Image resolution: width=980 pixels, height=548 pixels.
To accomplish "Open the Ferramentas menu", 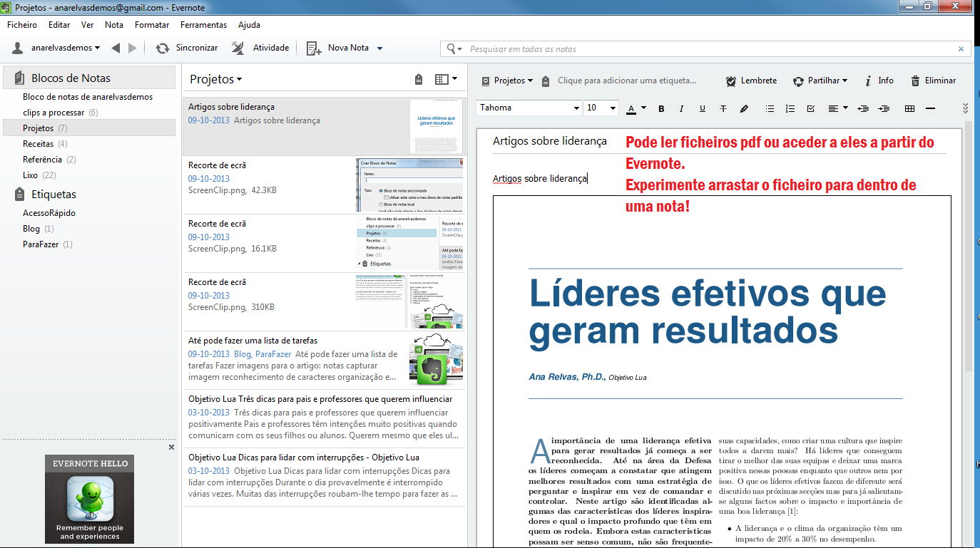I will coord(203,25).
